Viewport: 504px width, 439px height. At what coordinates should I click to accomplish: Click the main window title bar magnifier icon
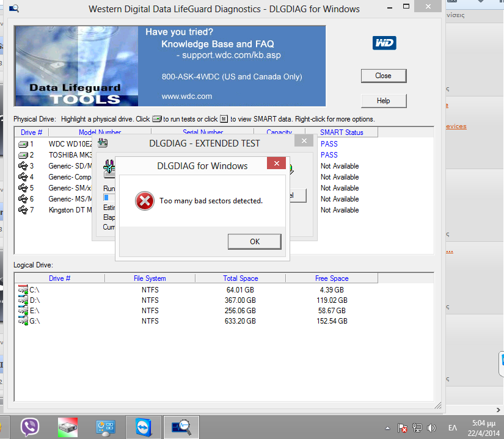pyautogui.click(x=14, y=9)
